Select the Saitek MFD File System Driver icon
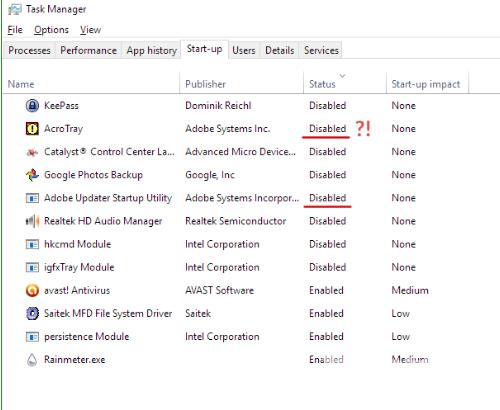The image size is (500, 410). pos(32,313)
